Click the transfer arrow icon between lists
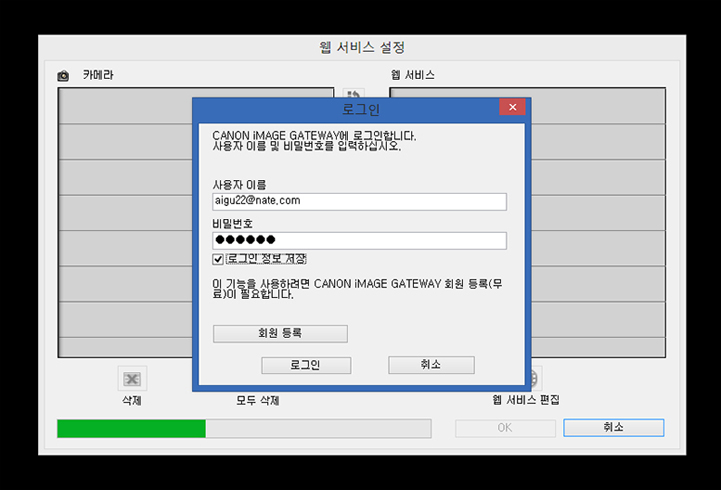Image resolution: width=721 pixels, height=490 pixels. (x=354, y=93)
